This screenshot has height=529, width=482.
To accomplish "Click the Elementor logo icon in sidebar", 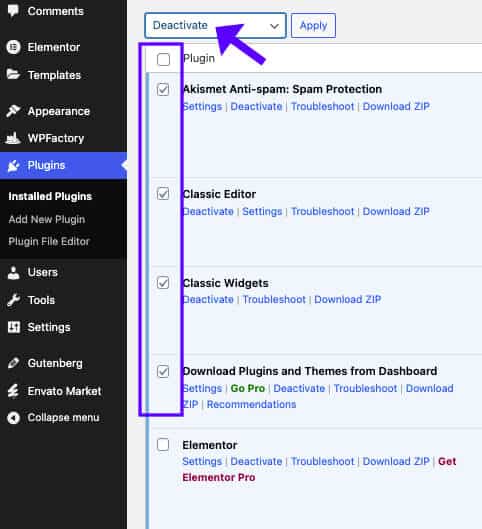I will click(x=13, y=47).
